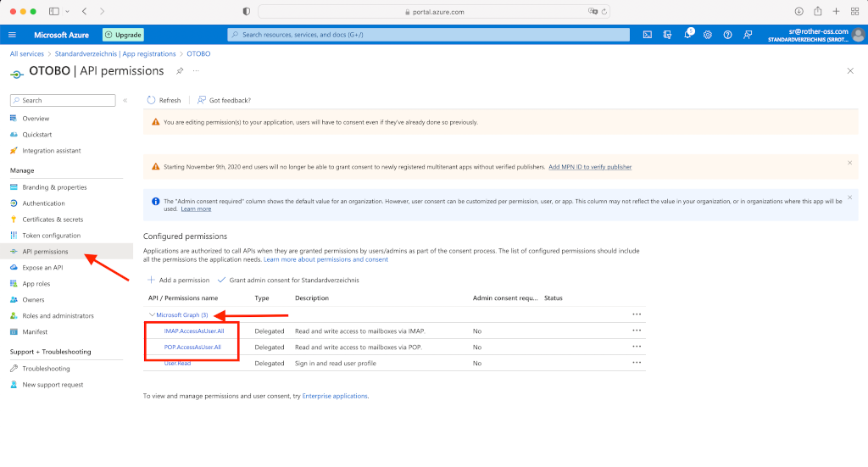868x467 pixels.
Task: Click the translate icon in address bar
Action: (x=593, y=12)
